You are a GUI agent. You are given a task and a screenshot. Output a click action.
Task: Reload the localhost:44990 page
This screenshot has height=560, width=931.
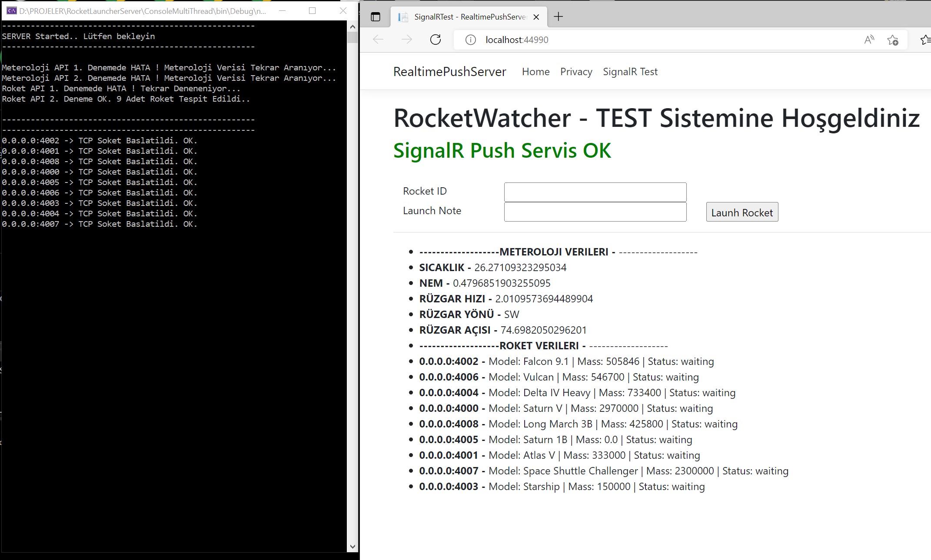click(x=435, y=40)
